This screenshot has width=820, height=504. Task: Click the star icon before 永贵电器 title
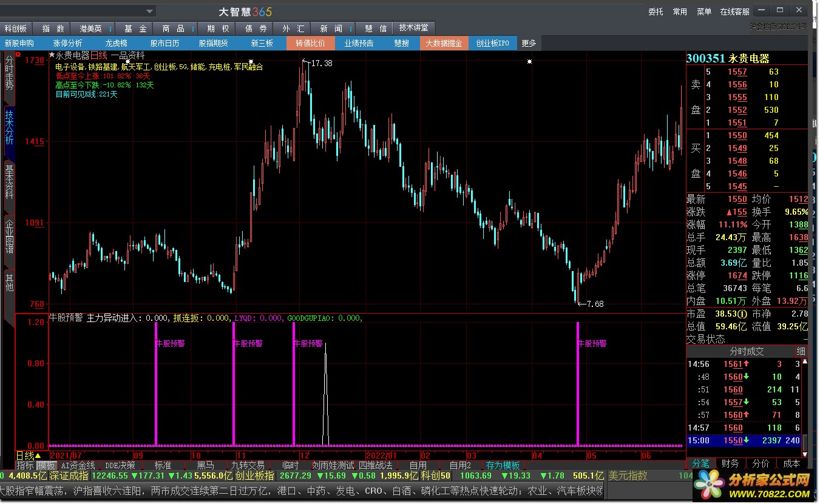point(52,56)
